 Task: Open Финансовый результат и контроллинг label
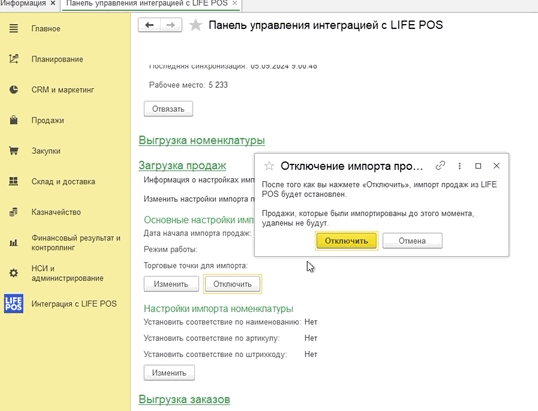(x=76, y=243)
